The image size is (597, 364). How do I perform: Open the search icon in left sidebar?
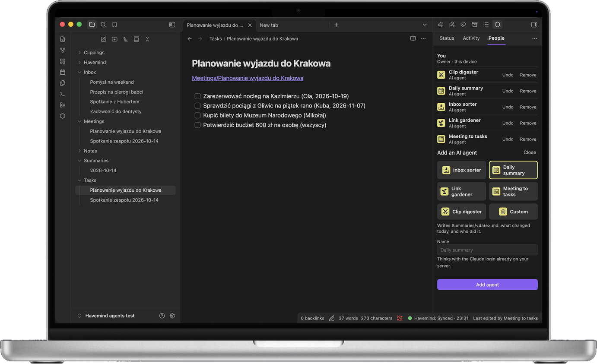(103, 25)
